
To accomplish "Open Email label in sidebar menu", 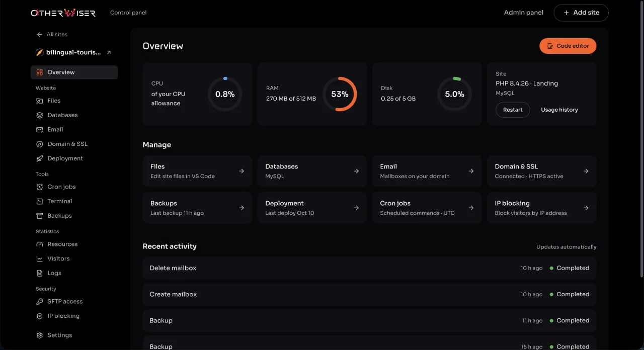I will point(55,130).
